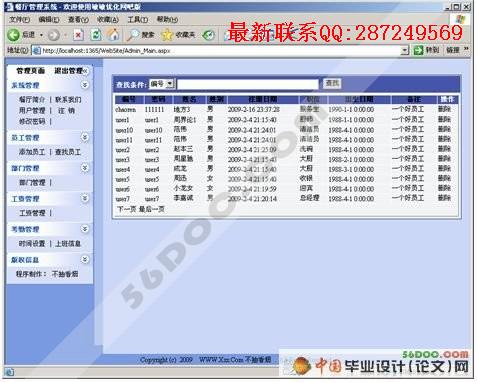Image resolution: width=477 pixels, height=382 pixels.
Task: Open the Search magnifier toolbar button
Action: (133, 35)
